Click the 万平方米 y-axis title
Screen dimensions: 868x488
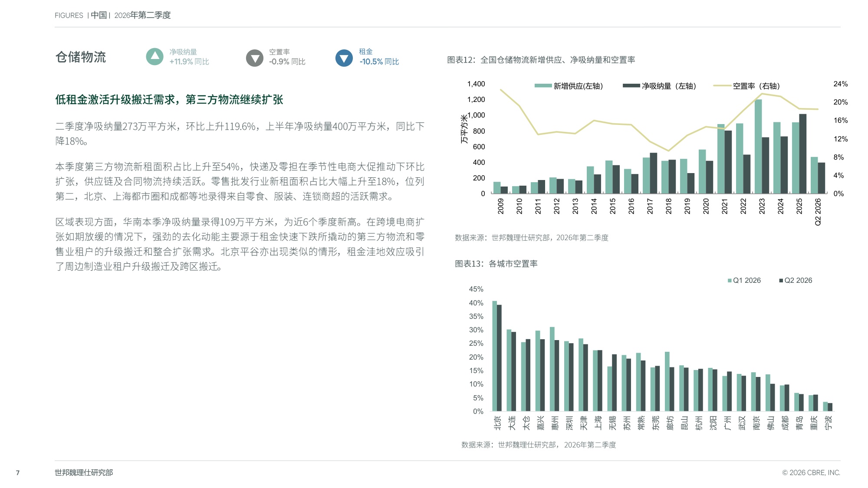click(464, 129)
